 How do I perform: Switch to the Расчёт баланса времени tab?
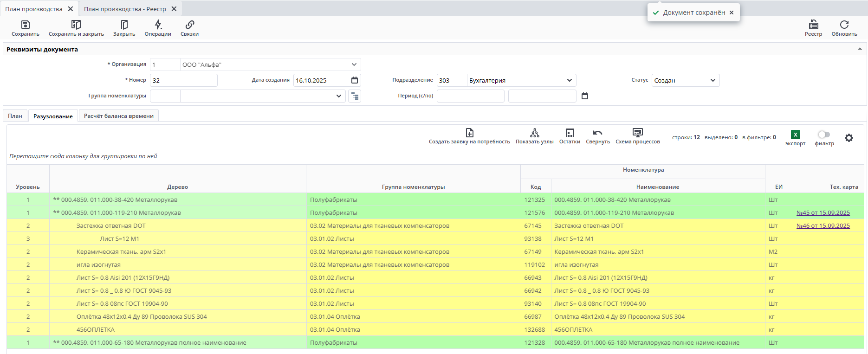coord(118,116)
